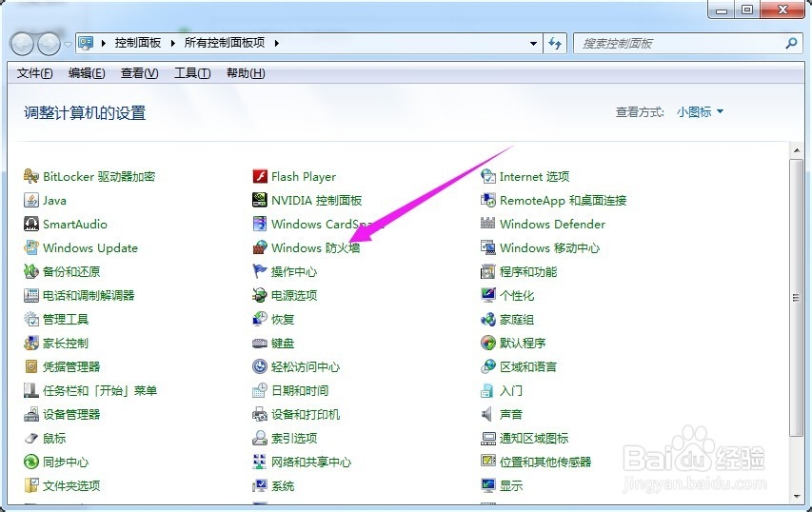Image resolution: width=812 pixels, height=512 pixels.
Task: Open the 同步中心 link
Action: click(x=66, y=463)
